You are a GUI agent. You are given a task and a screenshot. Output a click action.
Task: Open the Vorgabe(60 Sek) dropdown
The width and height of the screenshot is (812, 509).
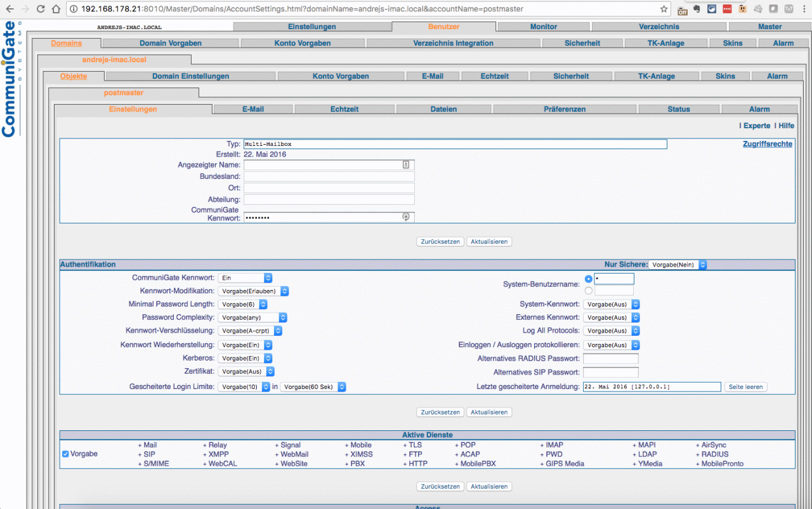point(313,387)
